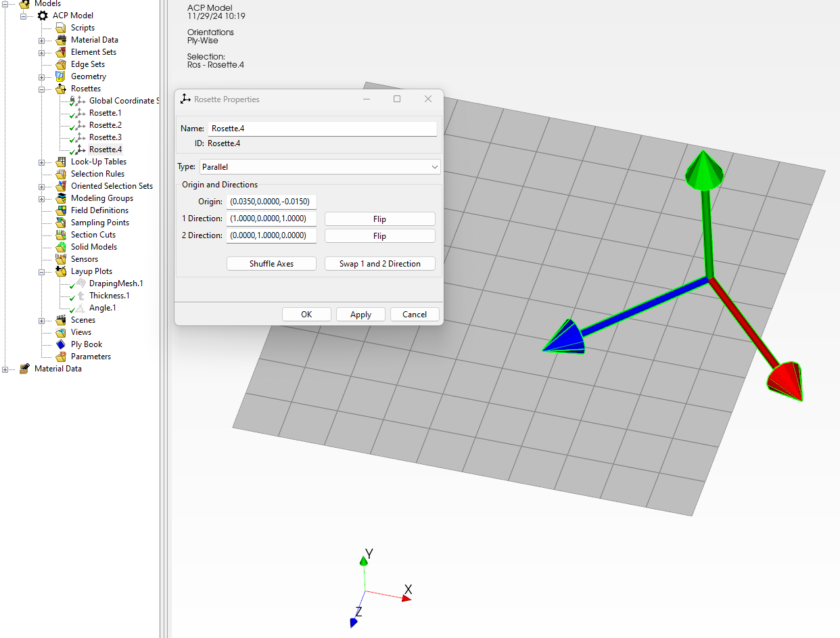
Task: Toggle the check next to Thickness.1
Action: tap(72, 296)
